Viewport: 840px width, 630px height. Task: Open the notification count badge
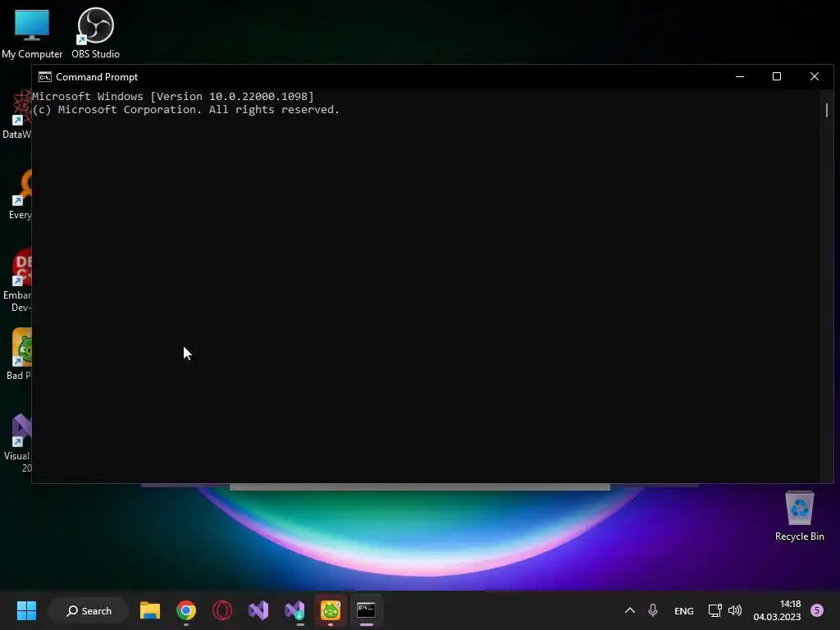click(x=817, y=610)
